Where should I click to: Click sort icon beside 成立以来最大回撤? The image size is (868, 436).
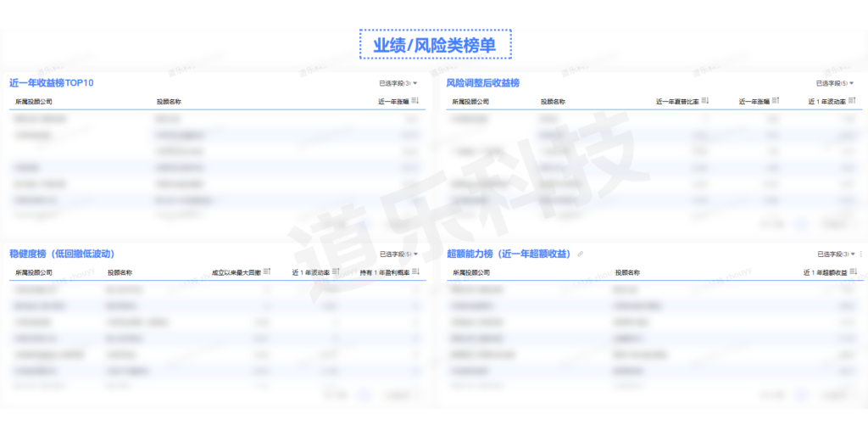[x=267, y=272]
